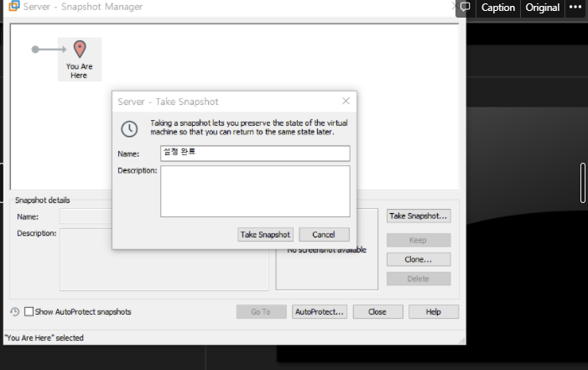The image size is (588, 370).
Task: Click the snapshot screenshot preview area
Action: pyautogui.click(x=326, y=269)
